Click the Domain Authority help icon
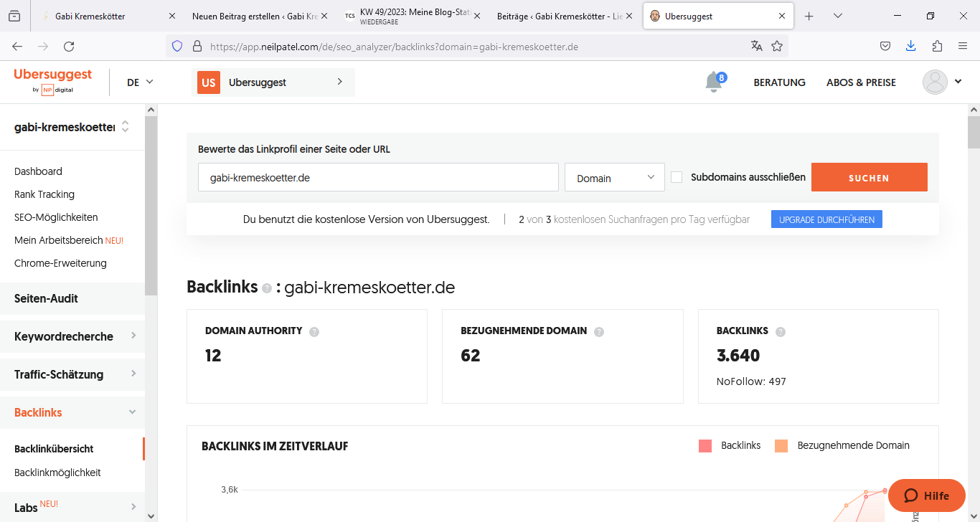Screen dimensions: 980x522 [314, 331]
